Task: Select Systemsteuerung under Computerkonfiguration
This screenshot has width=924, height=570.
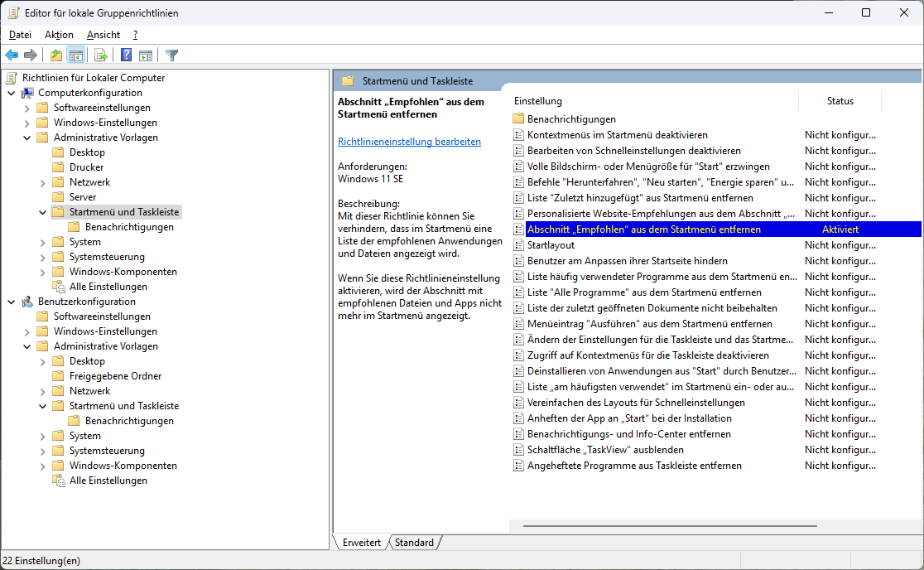Action: click(107, 257)
